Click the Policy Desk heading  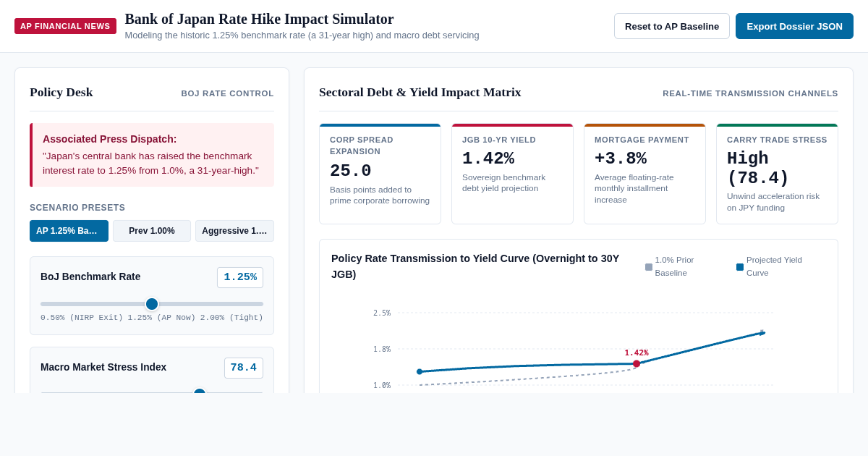pos(61,92)
